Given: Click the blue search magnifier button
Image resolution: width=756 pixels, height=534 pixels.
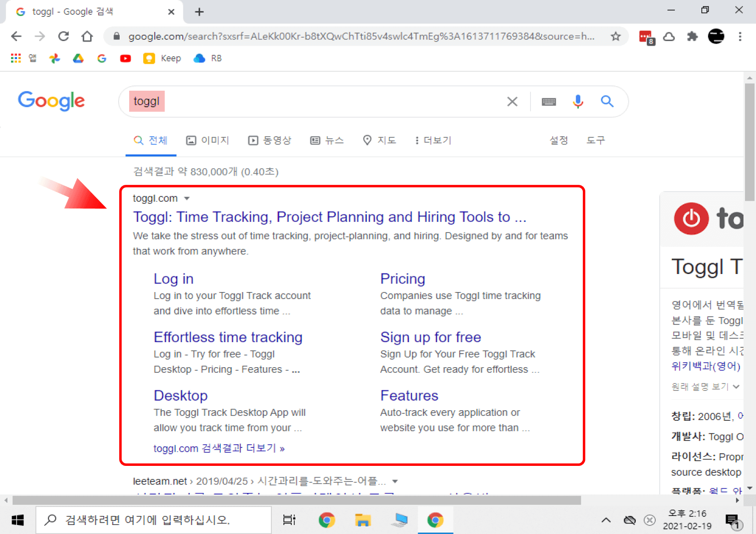Looking at the screenshot, I should coord(607,102).
